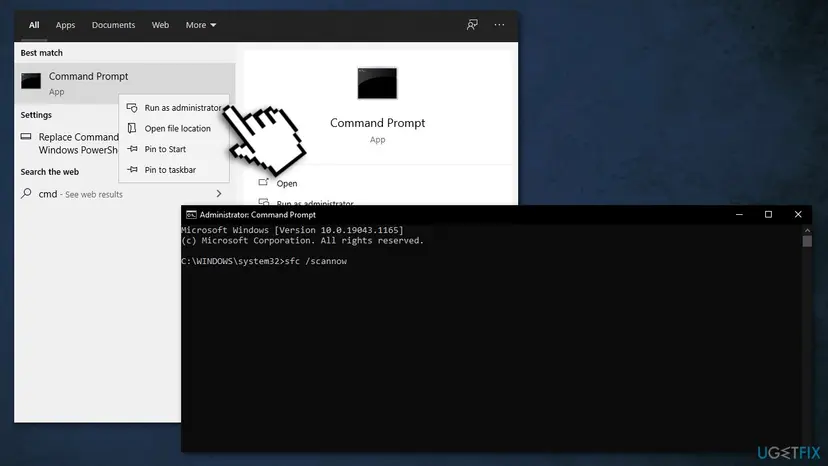Image resolution: width=828 pixels, height=466 pixels.
Task: Minimize the Administrator Command Prompt window
Action: point(739,215)
